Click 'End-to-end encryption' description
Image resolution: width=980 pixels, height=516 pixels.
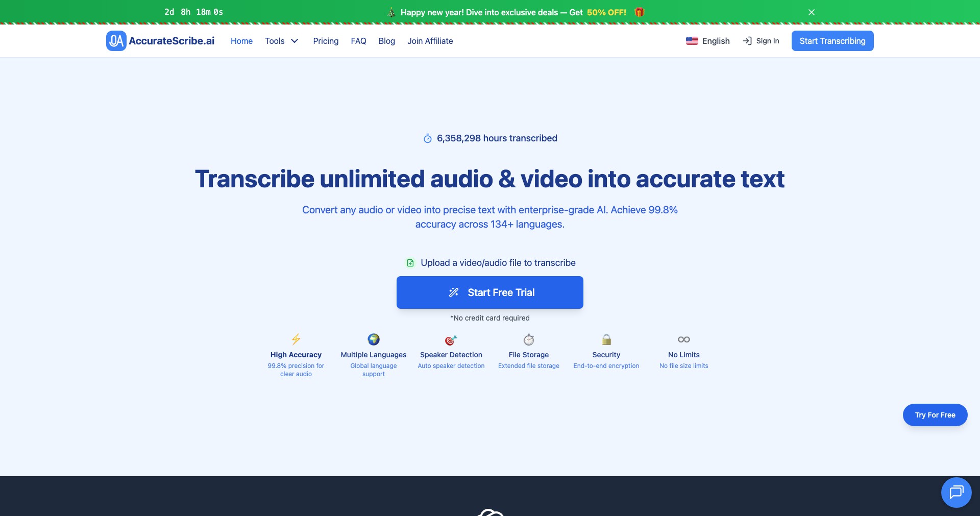606,366
